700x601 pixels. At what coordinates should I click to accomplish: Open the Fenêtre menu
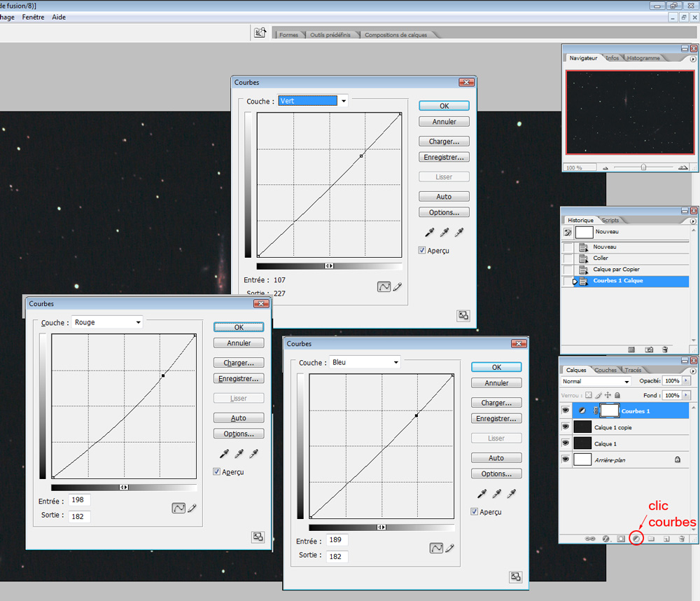click(x=33, y=17)
